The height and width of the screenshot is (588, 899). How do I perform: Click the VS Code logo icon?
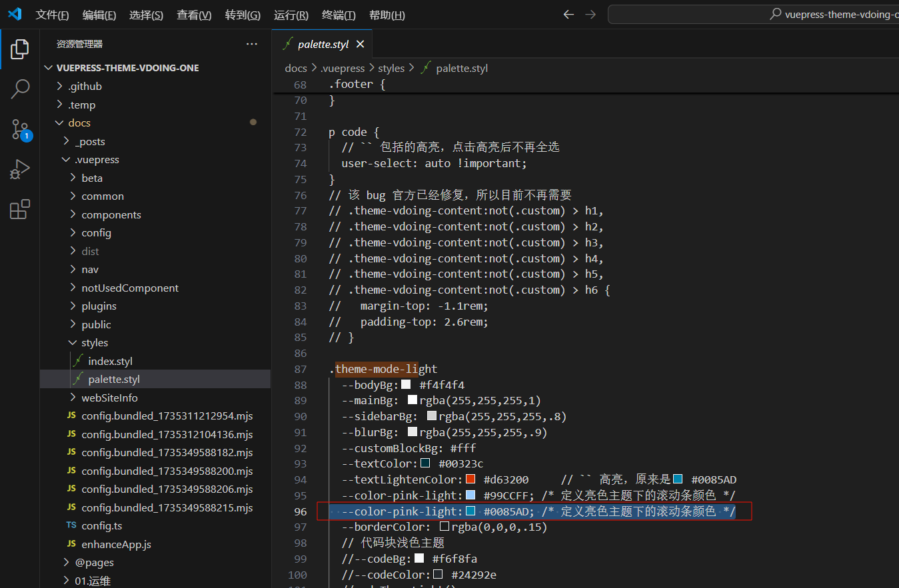(15, 14)
